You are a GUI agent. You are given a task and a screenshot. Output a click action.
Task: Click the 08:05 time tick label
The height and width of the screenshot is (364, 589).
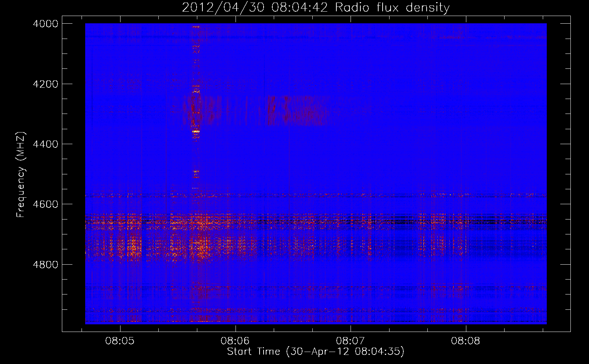[x=120, y=341]
